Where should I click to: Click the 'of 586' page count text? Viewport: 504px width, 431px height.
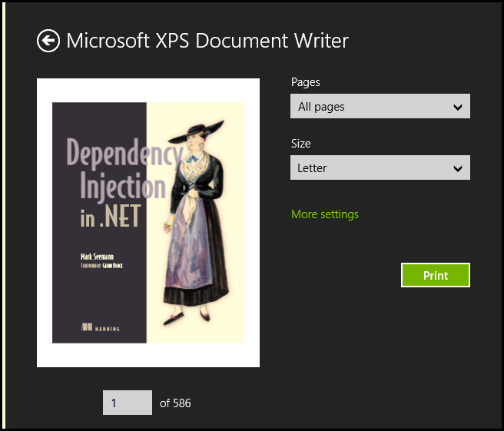175,403
